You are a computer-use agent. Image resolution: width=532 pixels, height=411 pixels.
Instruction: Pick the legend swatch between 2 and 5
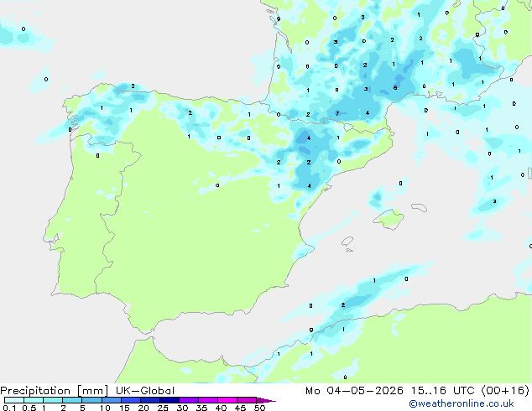(72, 400)
